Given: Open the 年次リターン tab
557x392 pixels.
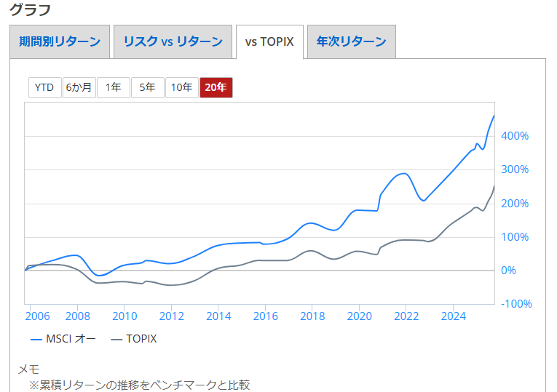Looking at the screenshot, I should point(351,41).
